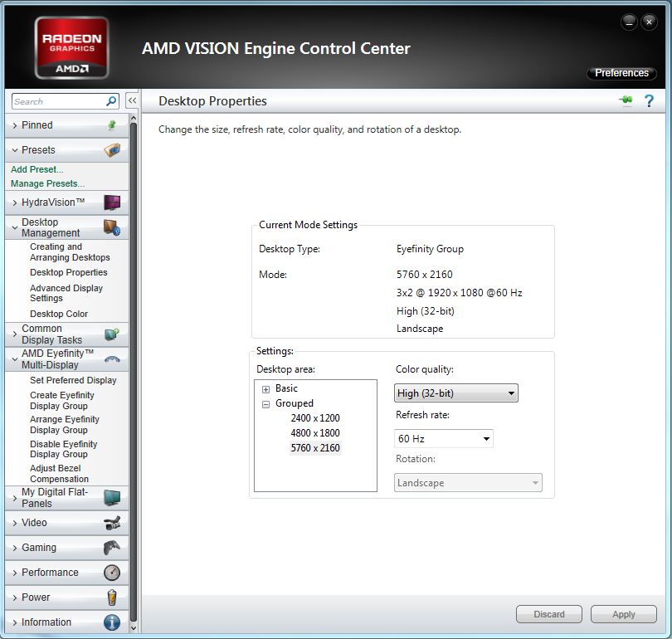
Task: Click the search magnifier icon
Action: 111,101
